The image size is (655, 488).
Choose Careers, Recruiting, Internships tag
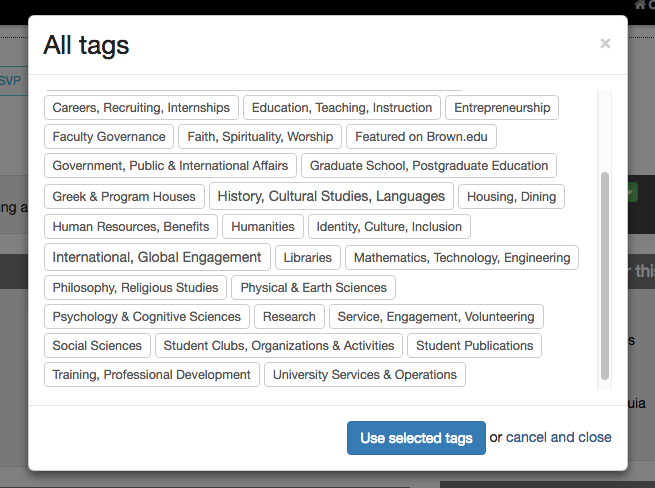coord(141,108)
